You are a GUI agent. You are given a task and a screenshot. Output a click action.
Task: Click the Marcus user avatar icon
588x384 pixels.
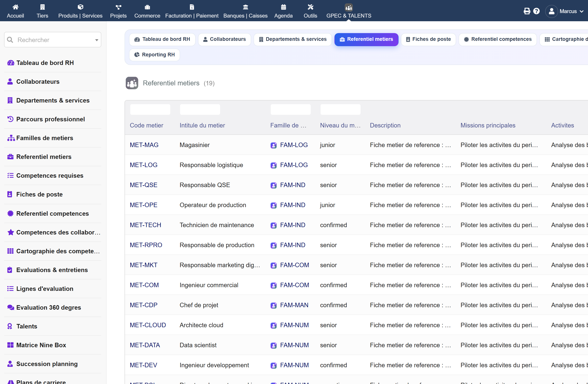(x=551, y=11)
